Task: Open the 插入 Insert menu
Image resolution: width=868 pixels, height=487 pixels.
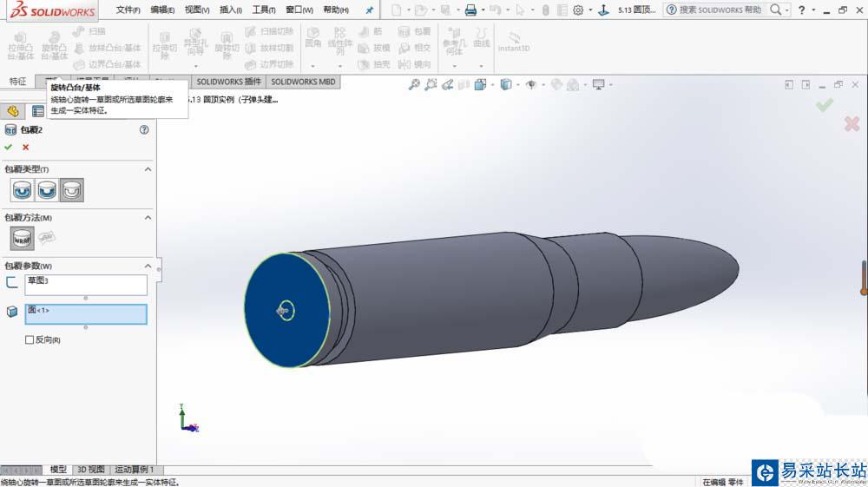Action: tap(231, 10)
